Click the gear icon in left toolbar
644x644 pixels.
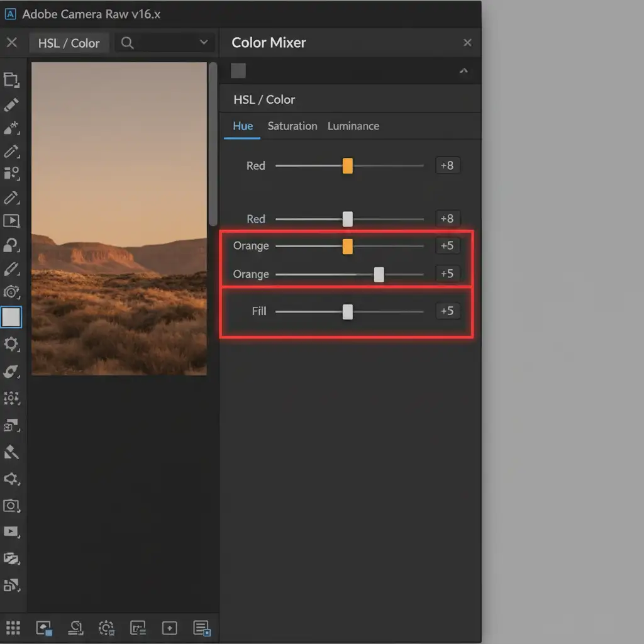pyautogui.click(x=11, y=344)
